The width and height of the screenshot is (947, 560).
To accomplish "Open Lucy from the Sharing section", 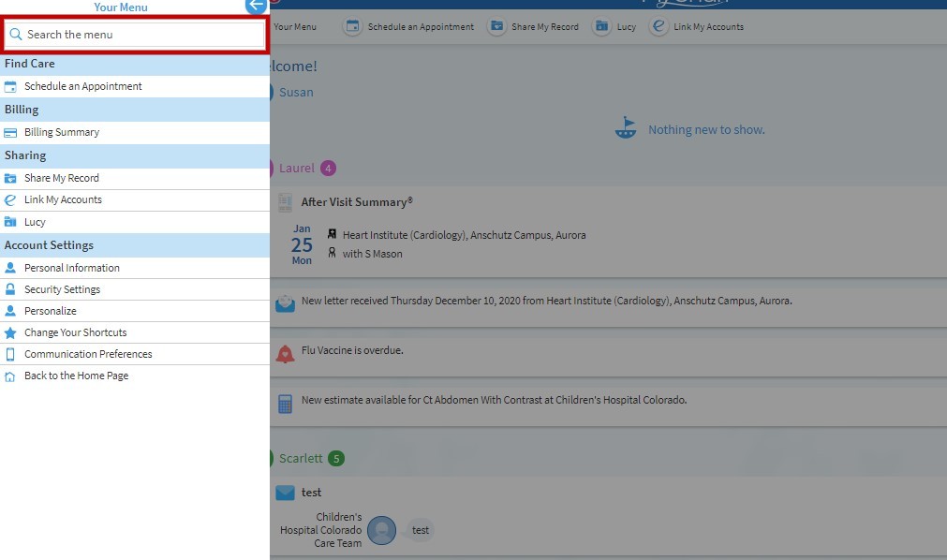I will 35,222.
